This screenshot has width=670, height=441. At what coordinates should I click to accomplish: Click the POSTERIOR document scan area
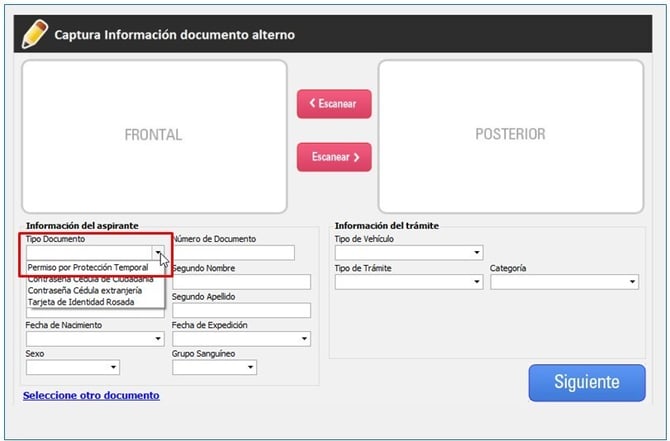tap(510, 135)
